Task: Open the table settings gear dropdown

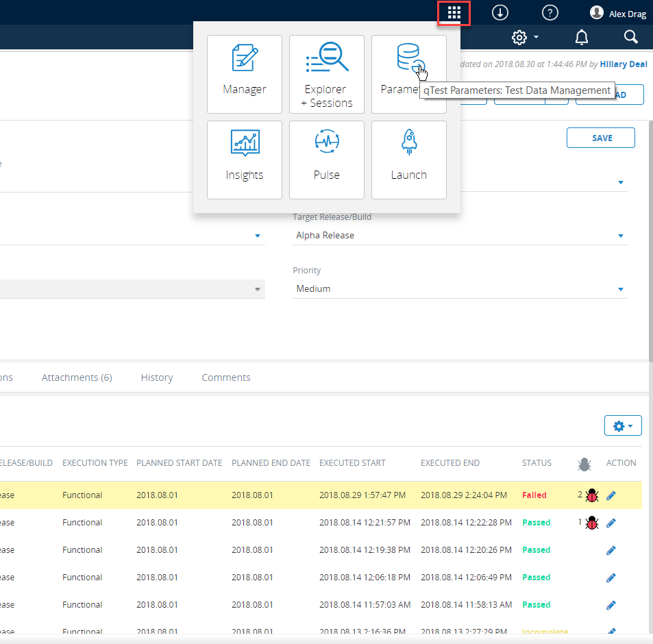Action: point(622,426)
